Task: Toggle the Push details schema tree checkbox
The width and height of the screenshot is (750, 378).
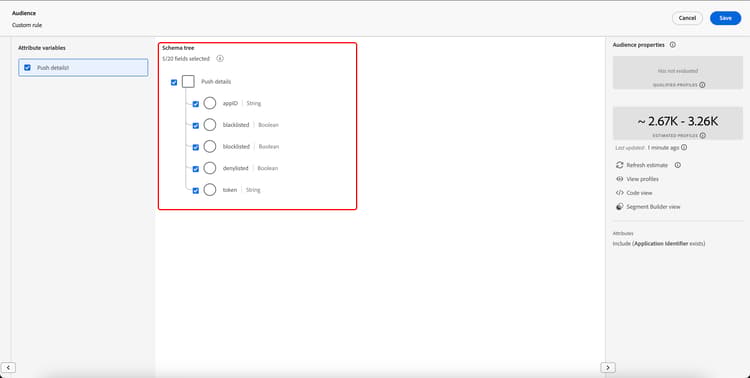Action: (174, 82)
